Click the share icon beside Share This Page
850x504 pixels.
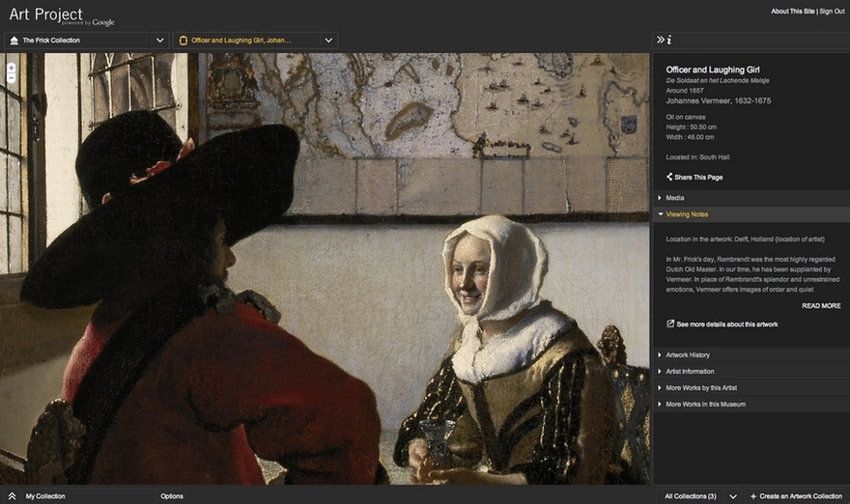pyautogui.click(x=669, y=178)
